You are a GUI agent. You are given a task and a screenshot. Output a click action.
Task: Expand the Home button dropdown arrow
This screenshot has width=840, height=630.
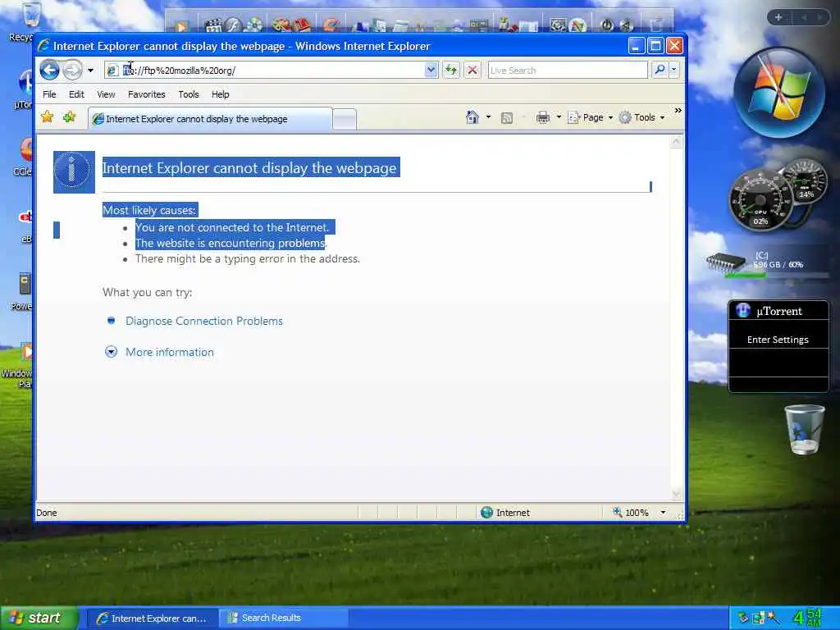click(x=488, y=117)
